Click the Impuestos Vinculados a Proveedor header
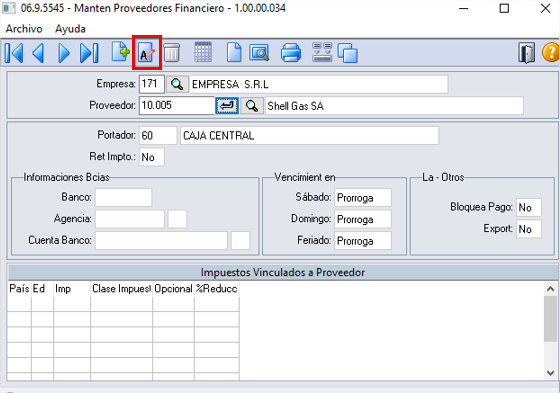This screenshot has height=393, width=560. tap(282, 273)
